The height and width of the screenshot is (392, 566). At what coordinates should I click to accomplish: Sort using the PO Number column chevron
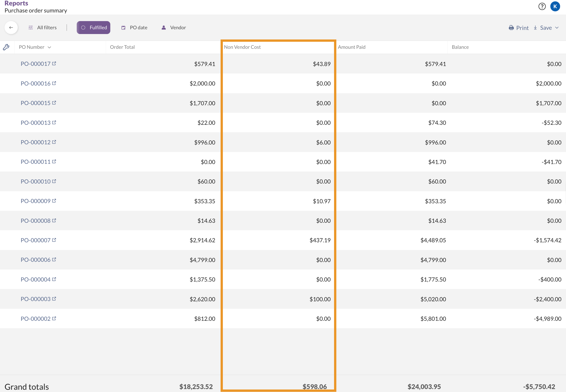click(49, 47)
